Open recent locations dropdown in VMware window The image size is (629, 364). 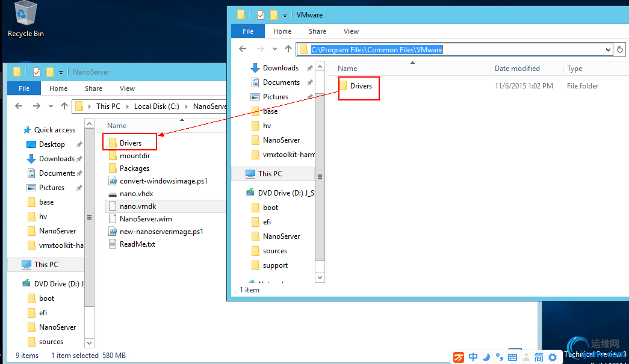click(275, 49)
